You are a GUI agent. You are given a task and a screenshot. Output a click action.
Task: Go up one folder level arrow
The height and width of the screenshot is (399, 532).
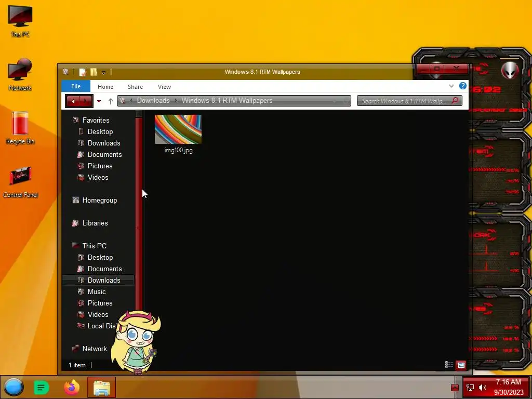coord(110,101)
